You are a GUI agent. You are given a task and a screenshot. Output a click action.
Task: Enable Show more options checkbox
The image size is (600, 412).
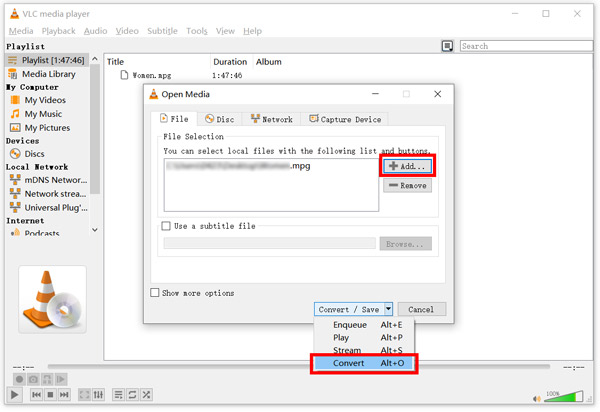click(x=155, y=293)
